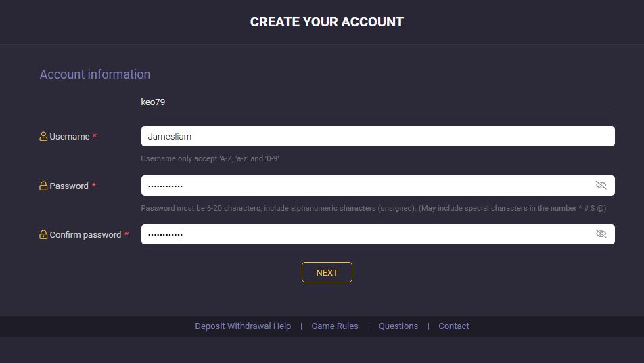Click the Account information section heading
This screenshot has width=644, height=363.
point(95,74)
